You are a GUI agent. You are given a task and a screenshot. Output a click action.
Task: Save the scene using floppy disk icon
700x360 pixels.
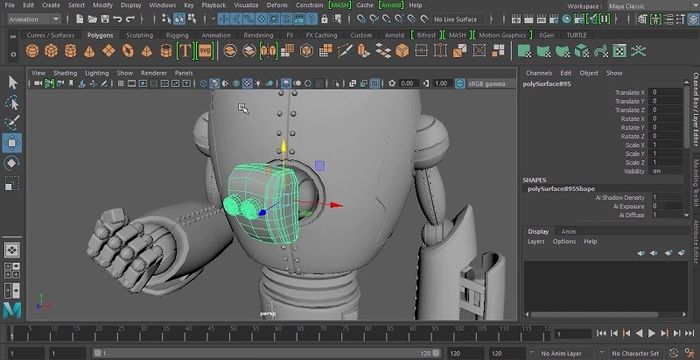tap(105, 19)
